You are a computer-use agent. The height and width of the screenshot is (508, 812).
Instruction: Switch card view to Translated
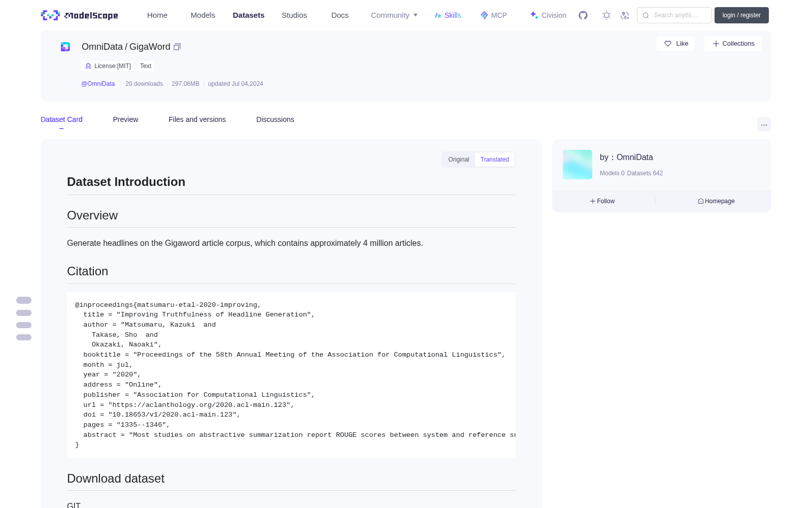494,160
